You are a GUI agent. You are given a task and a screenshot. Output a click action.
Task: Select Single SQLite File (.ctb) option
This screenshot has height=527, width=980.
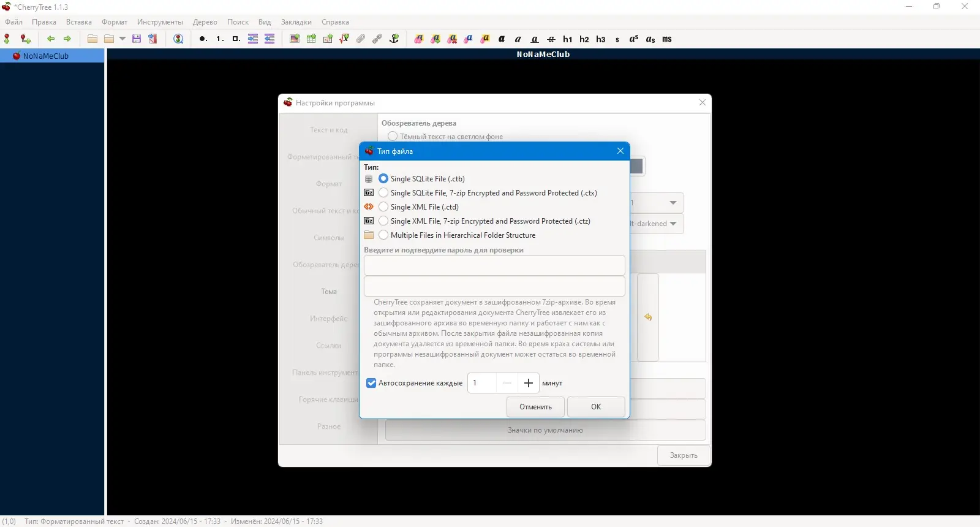(383, 178)
